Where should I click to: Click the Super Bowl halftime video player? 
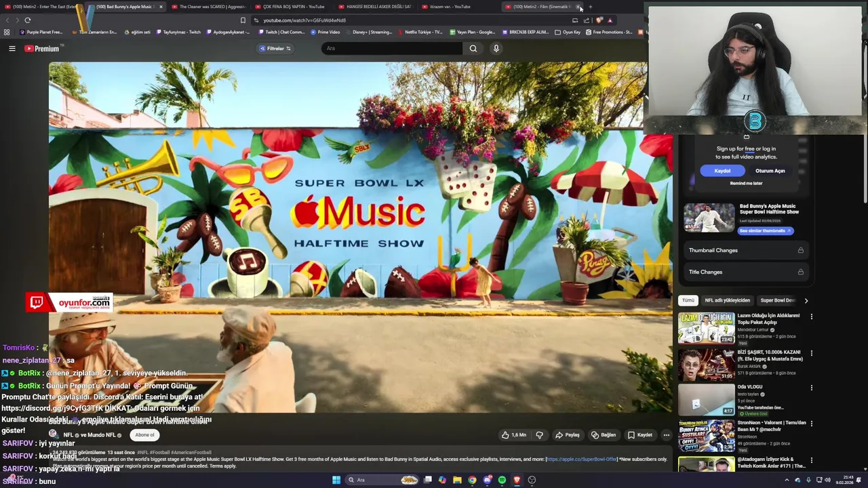tap(360, 237)
